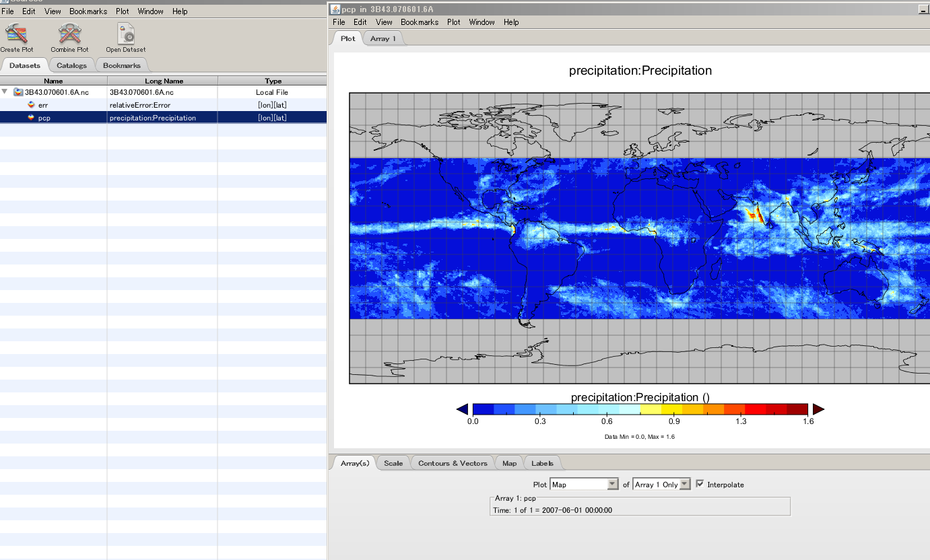
Task: Sort by the Long Name column header
Action: point(163,81)
